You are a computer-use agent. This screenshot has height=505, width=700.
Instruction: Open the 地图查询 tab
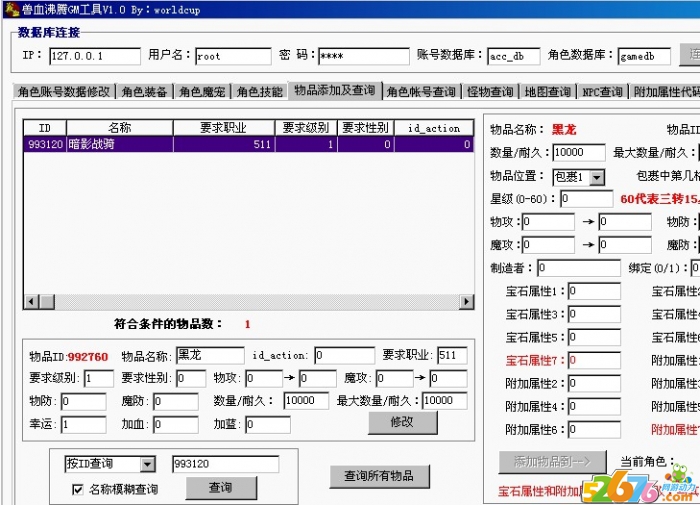click(547, 92)
